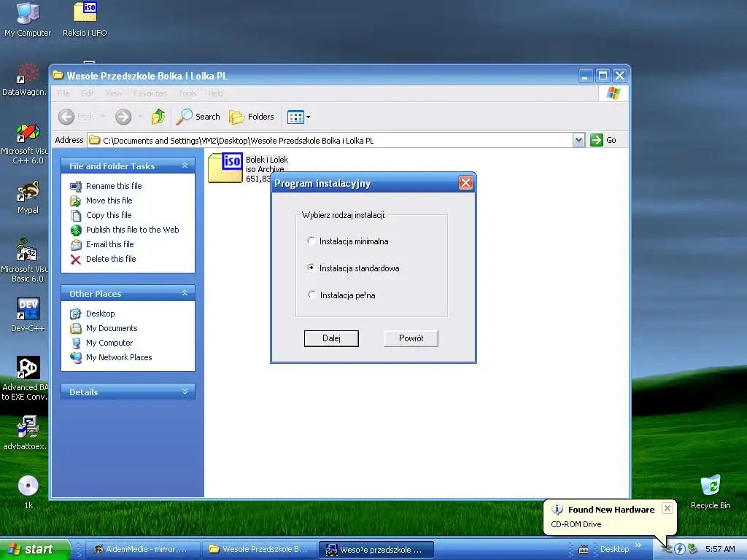Open the Start menu
The width and height of the screenshot is (747, 560).
[34, 549]
